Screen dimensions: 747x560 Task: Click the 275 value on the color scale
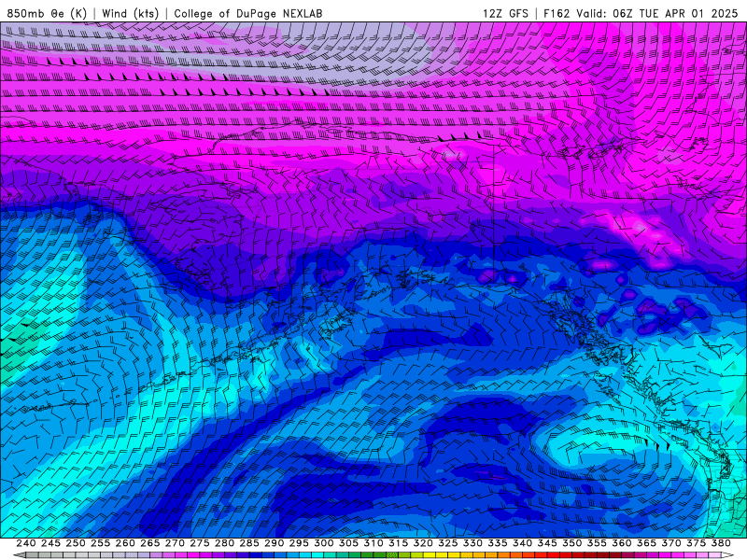[x=200, y=543]
